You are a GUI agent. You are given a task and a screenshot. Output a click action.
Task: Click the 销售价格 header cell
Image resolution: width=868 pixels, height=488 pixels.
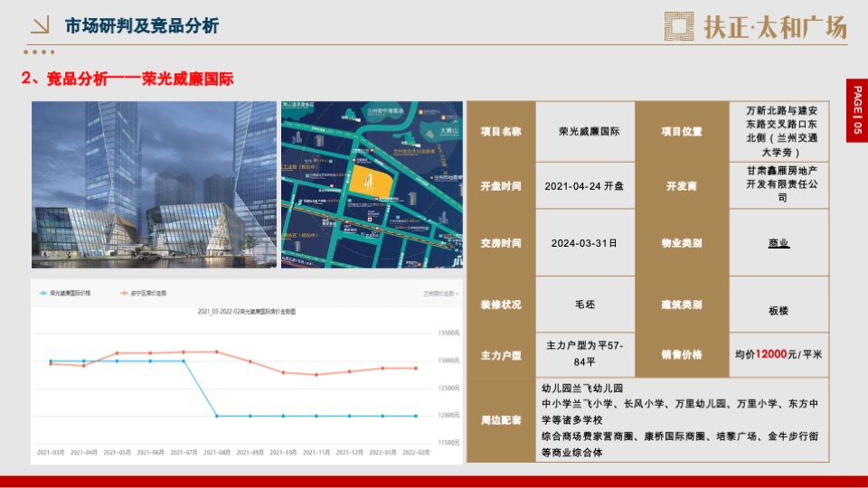point(682,354)
